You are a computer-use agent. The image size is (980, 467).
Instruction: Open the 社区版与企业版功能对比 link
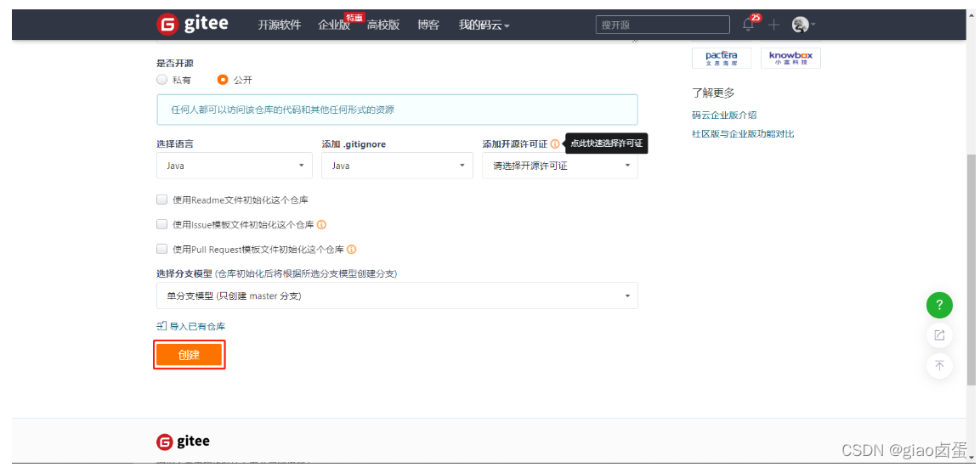743,133
